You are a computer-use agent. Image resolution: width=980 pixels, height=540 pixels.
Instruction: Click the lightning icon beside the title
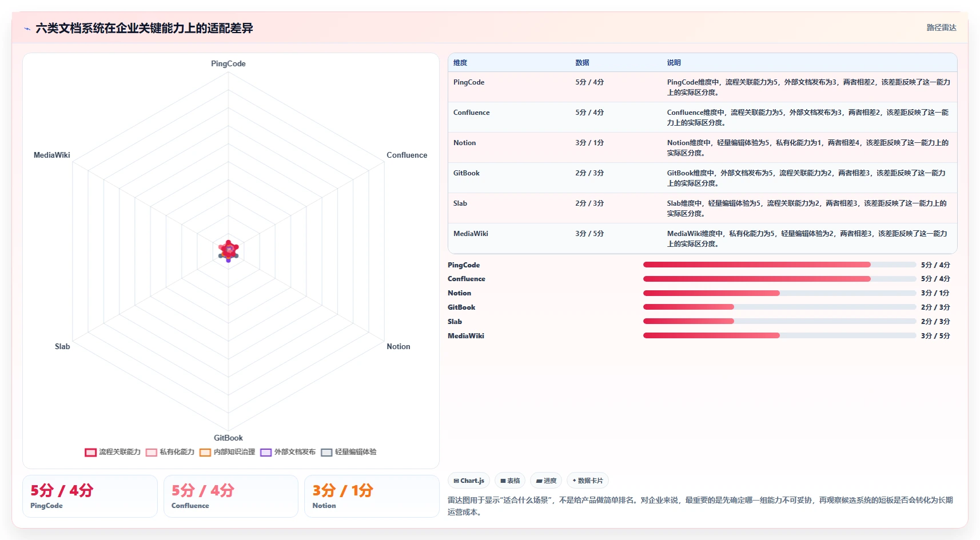coord(27,29)
